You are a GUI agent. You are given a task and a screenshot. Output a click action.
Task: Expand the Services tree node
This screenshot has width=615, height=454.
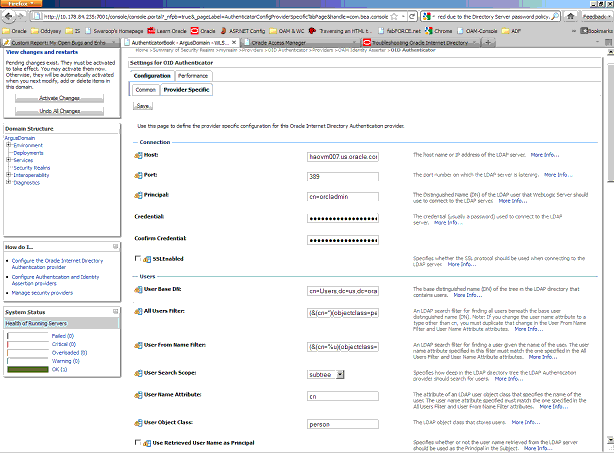point(8,160)
